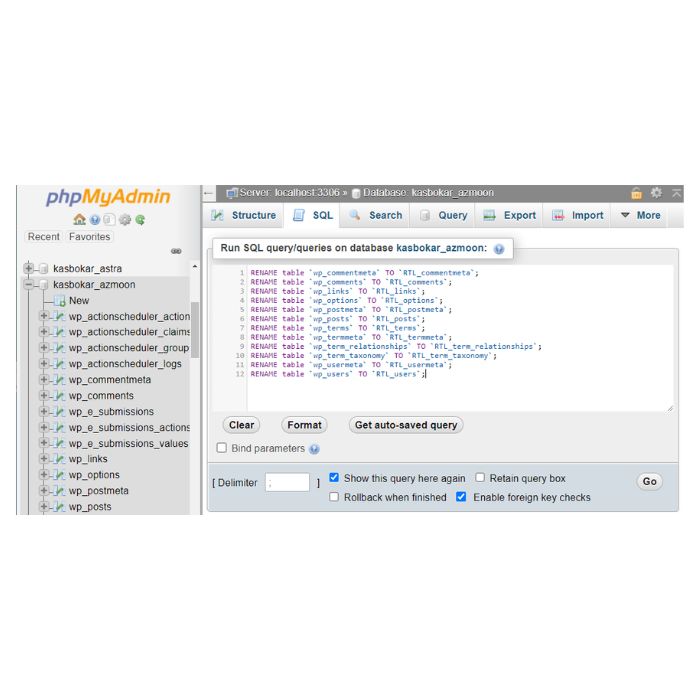Expand the kasbokar_astra database tree
This screenshot has width=700, height=700.
pos(29,269)
